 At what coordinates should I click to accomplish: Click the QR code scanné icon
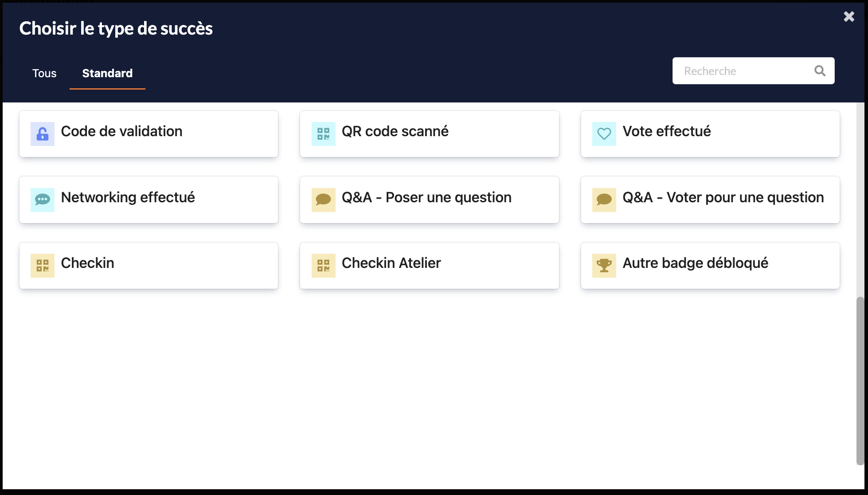[323, 131]
